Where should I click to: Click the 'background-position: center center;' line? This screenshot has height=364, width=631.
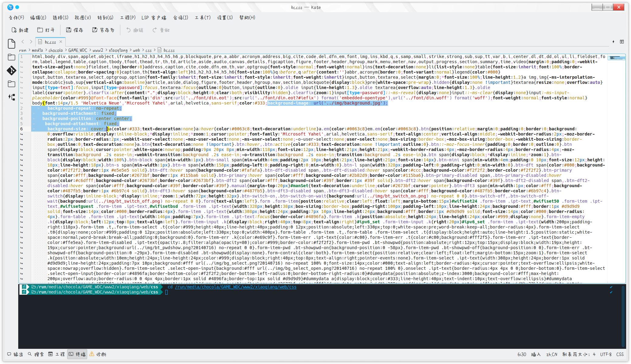coord(87,118)
